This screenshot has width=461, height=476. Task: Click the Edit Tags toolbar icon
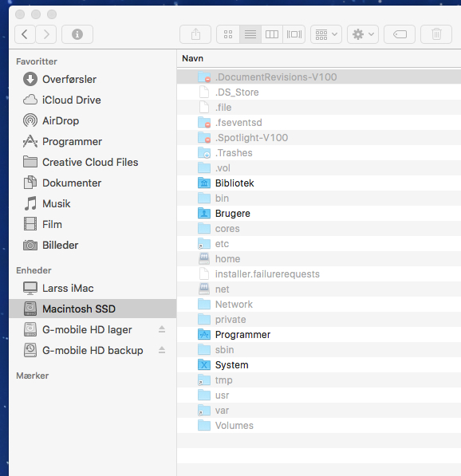400,34
